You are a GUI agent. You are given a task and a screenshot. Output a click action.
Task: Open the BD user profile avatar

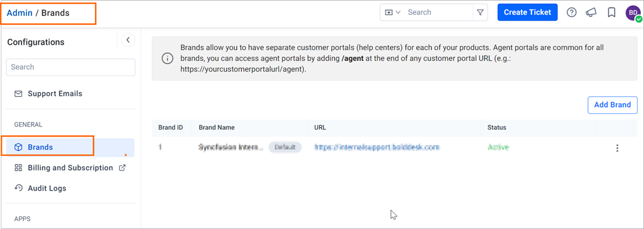(x=633, y=13)
